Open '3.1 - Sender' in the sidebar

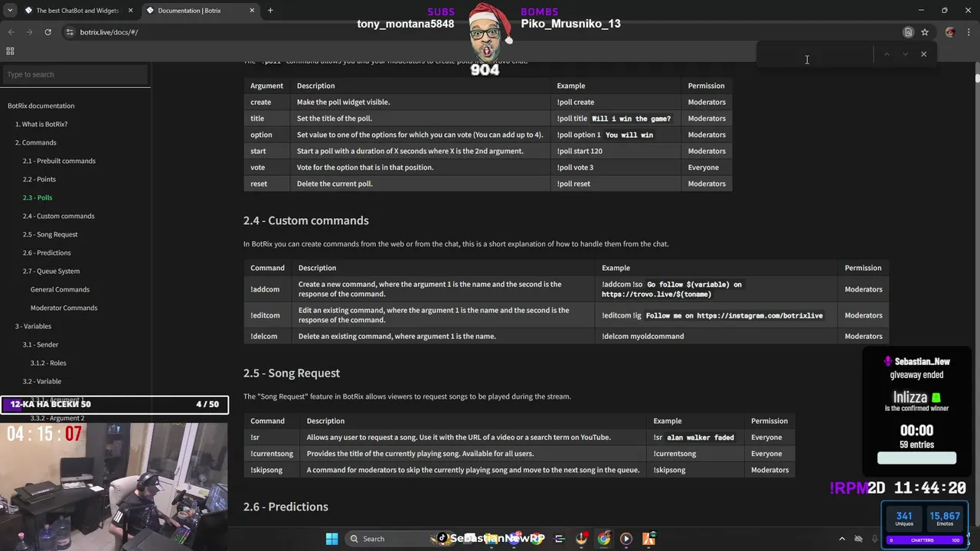[x=41, y=344]
